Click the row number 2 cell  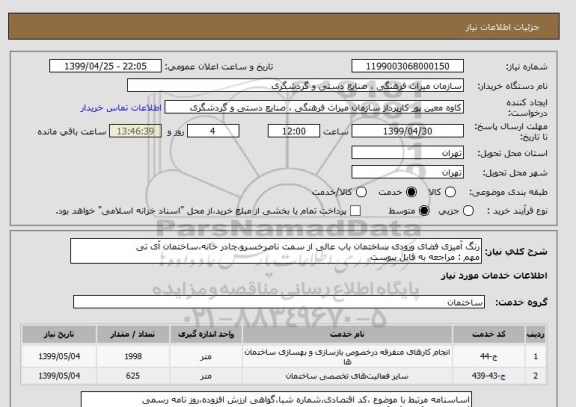tap(536, 376)
